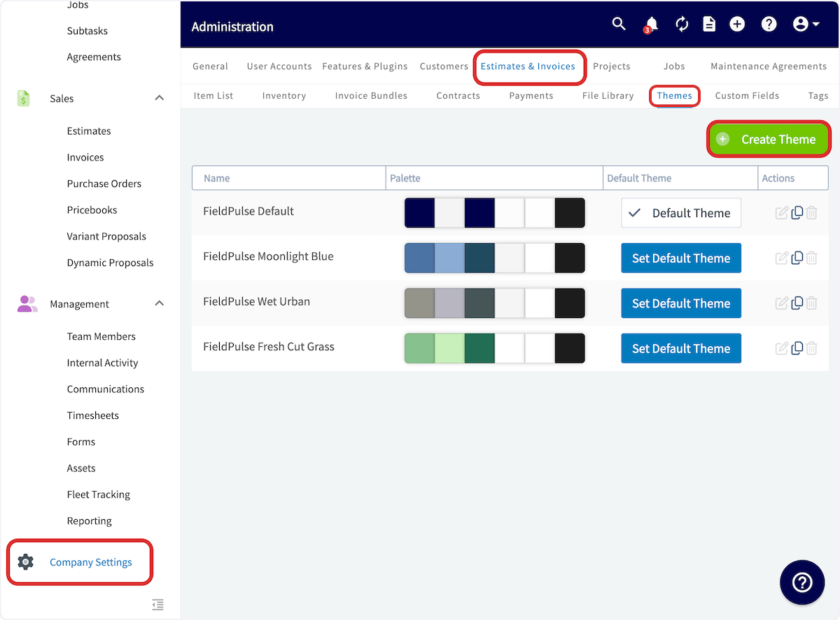Edit the FieldPulse Default theme

[782, 213]
